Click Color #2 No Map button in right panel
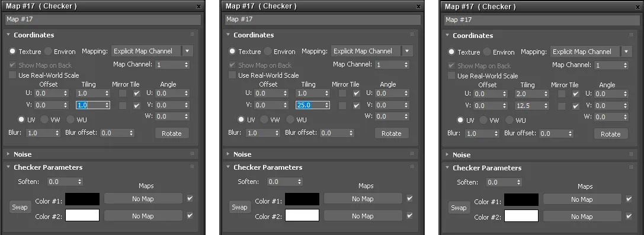The width and height of the screenshot is (644, 235). coord(582,216)
